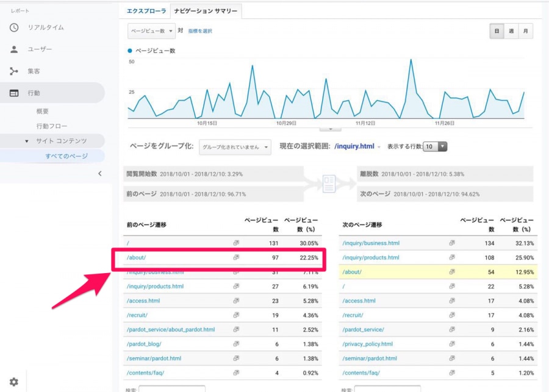
Task: Collapse the left sidebar with chevron
Action: click(100, 174)
